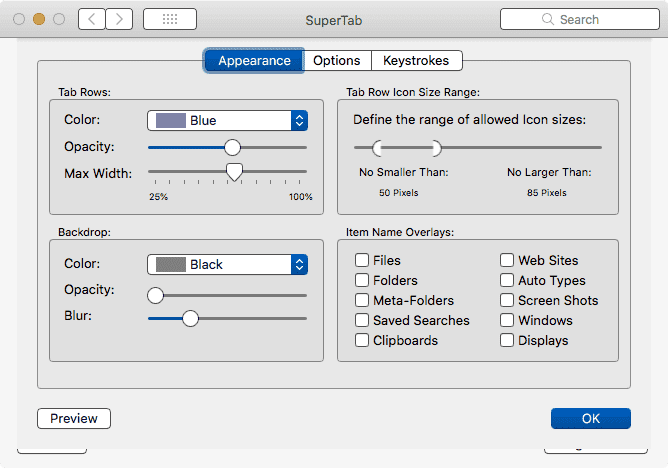Click the '100%' Max Width label
The width and height of the screenshot is (668, 468).
[300, 197]
